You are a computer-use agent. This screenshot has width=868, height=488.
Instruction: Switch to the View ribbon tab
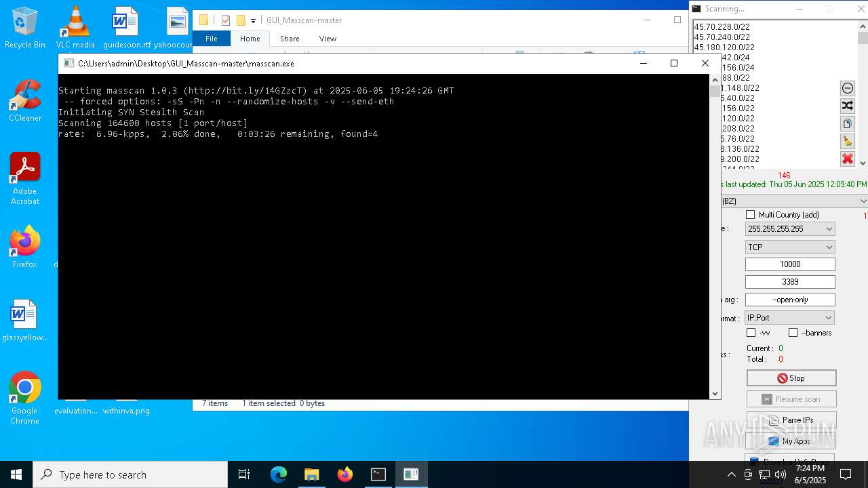click(x=328, y=39)
